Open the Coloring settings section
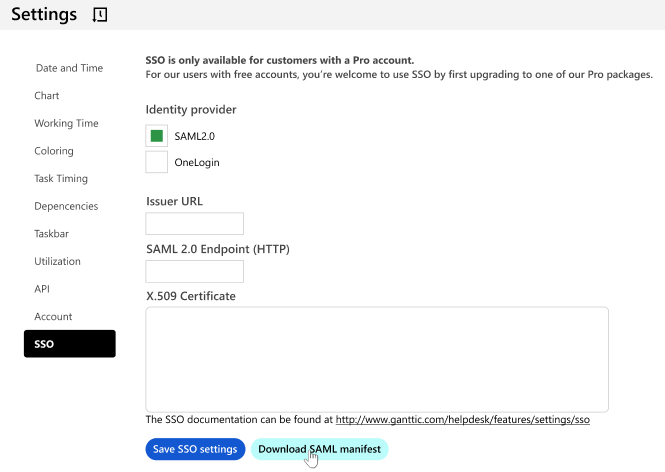 [x=54, y=151]
